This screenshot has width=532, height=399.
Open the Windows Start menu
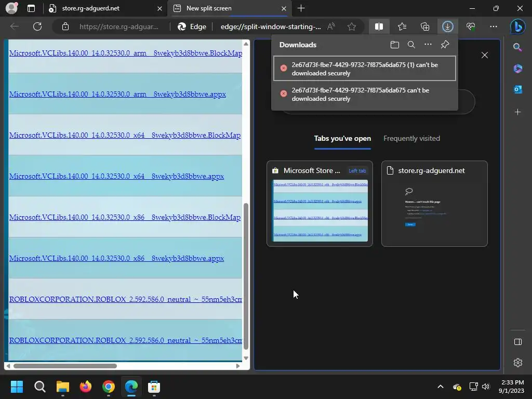17,387
